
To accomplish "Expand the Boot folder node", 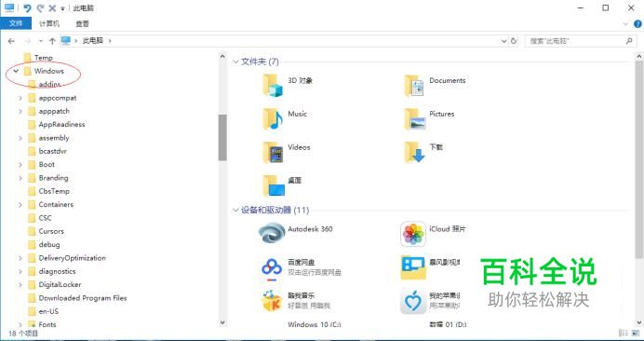I will click(20, 165).
